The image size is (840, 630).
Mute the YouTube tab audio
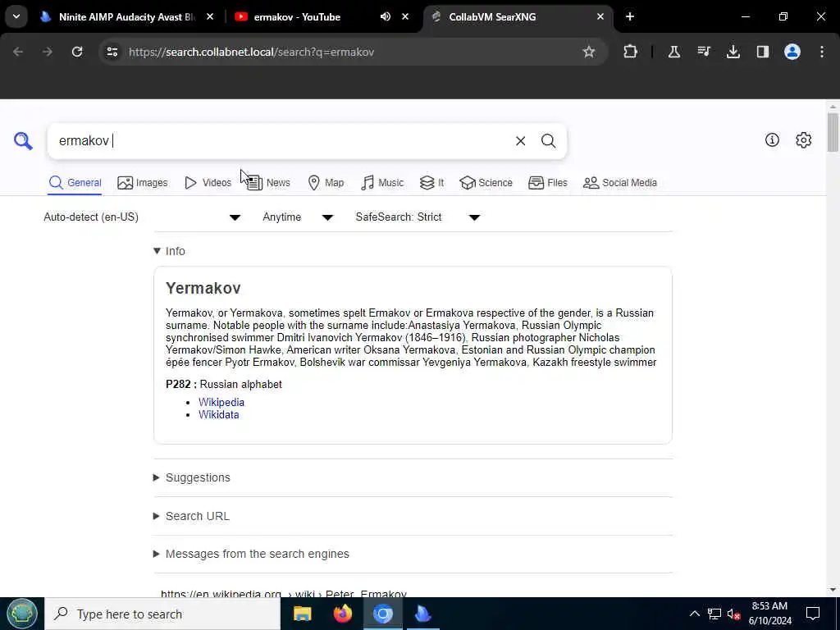click(386, 17)
